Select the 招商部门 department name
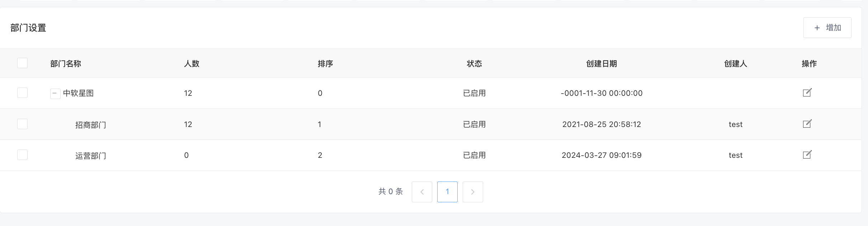The height and width of the screenshot is (226, 868). [91, 125]
